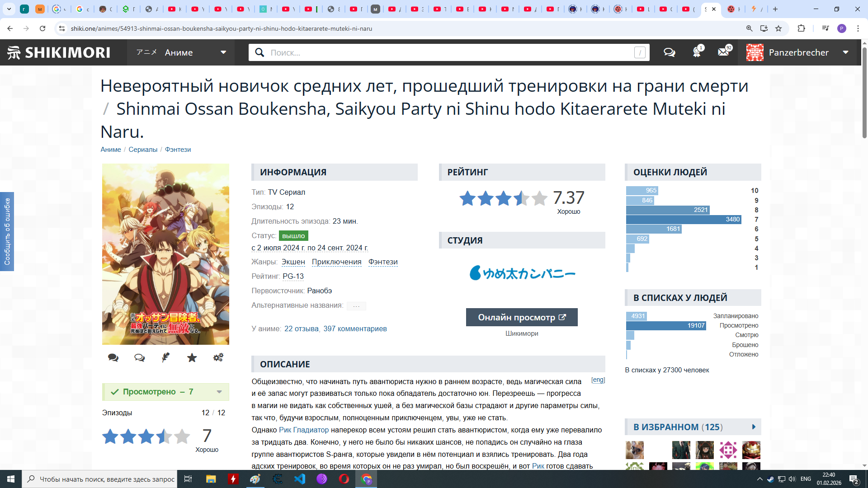
Task: Open the В избранном favorites section arrow
Action: [x=754, y=427]
